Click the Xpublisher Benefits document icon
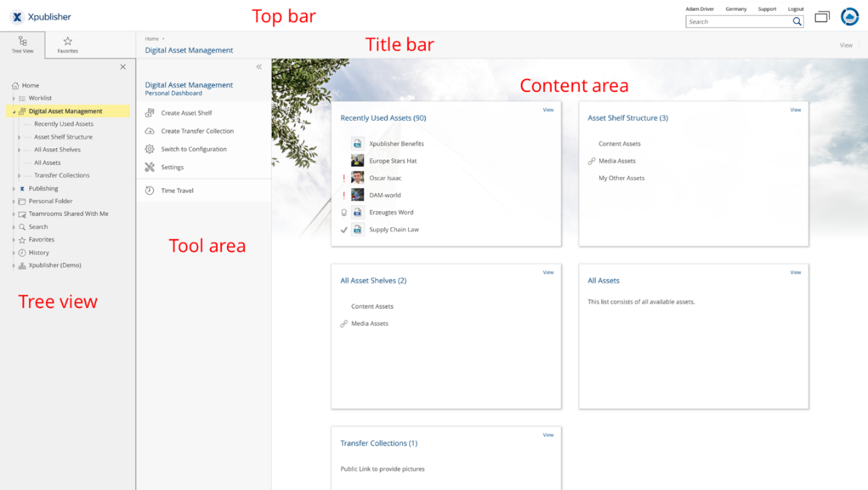Image resolution: width=868 pixels, height=490 pixels. (357, 143)
